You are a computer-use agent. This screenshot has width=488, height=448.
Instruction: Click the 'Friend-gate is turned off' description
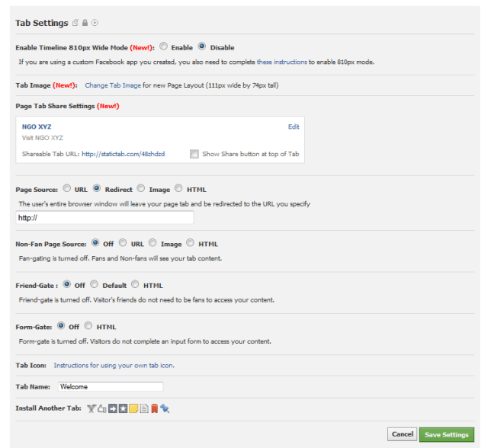point(146,300)
